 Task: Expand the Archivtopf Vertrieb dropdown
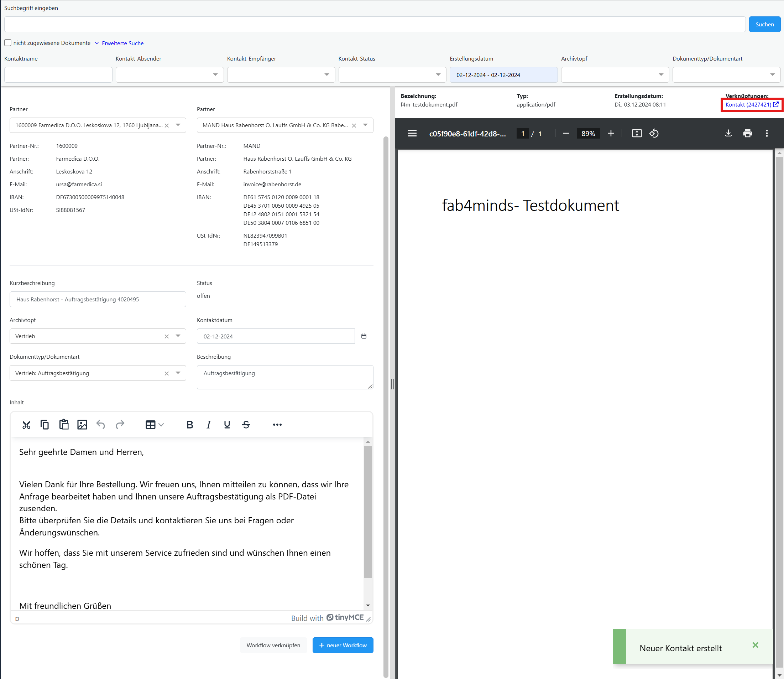pyautogui.click(x=178, y=336)
